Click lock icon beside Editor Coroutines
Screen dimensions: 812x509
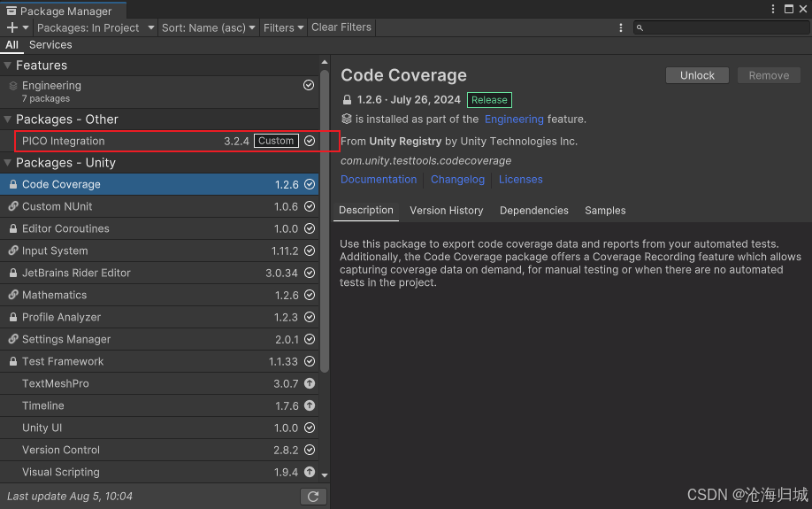tap(13, 228)
